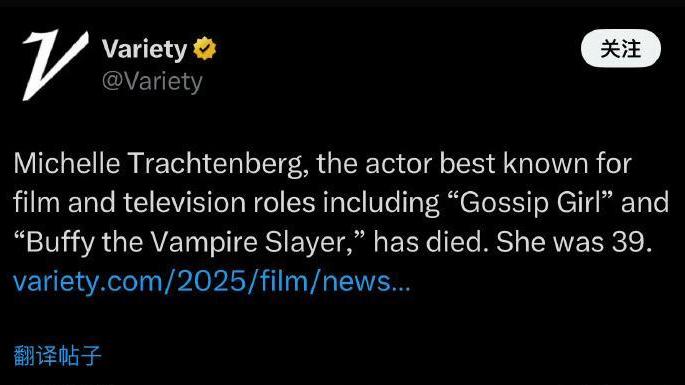Click the phrase "has died"
685x385 pixels.
pyautogui.click(x=431, y=242)
